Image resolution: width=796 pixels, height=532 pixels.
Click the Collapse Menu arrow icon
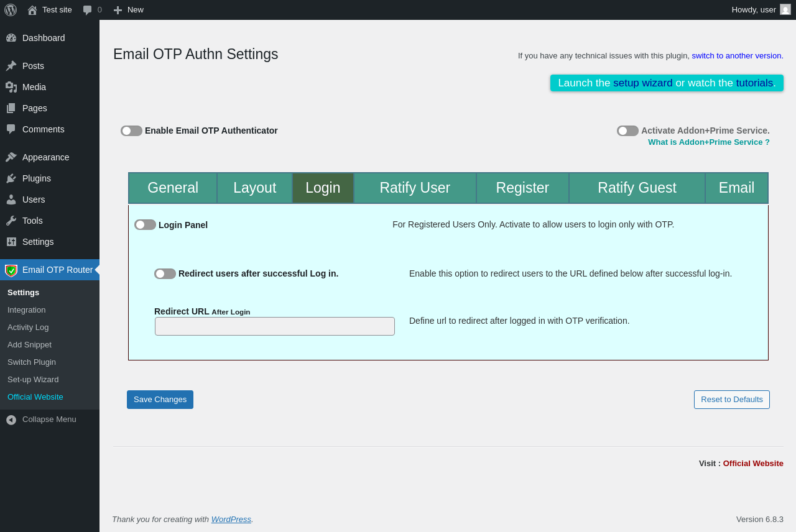(11, 420)
